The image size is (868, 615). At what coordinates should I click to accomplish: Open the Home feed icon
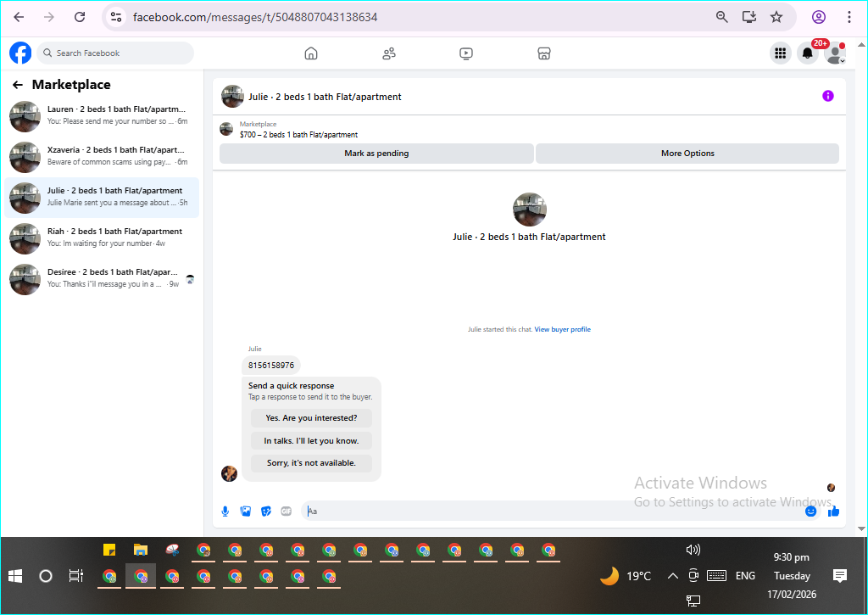(311, 53)
